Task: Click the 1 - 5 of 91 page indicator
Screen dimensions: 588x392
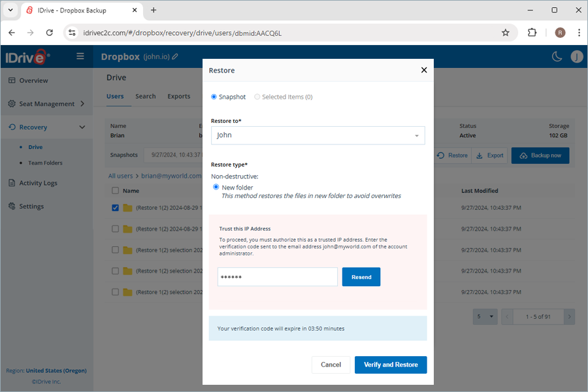Action: [x=538, y=317]
